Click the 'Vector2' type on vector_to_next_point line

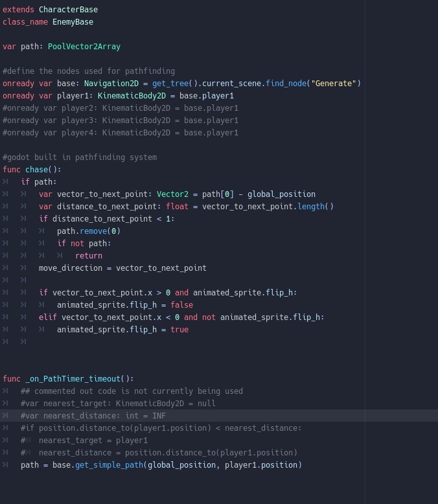tap(172, 194)
